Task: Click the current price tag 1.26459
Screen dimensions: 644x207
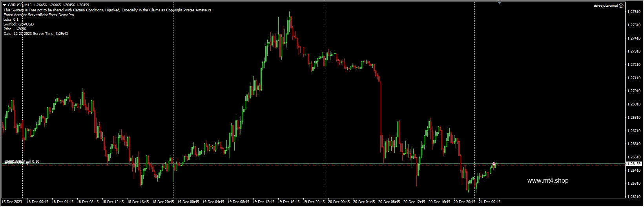Action: pos(634,164)
